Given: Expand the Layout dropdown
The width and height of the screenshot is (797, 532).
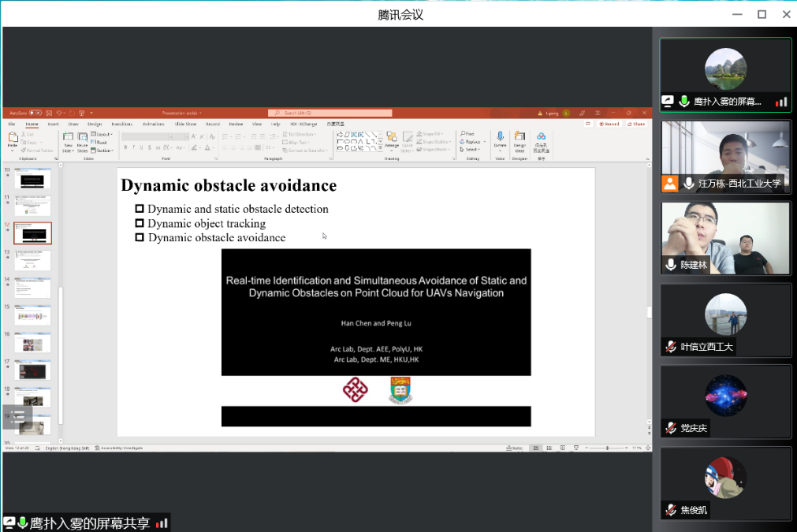Looking at the screenshot, I should click(x=102, y=134).
